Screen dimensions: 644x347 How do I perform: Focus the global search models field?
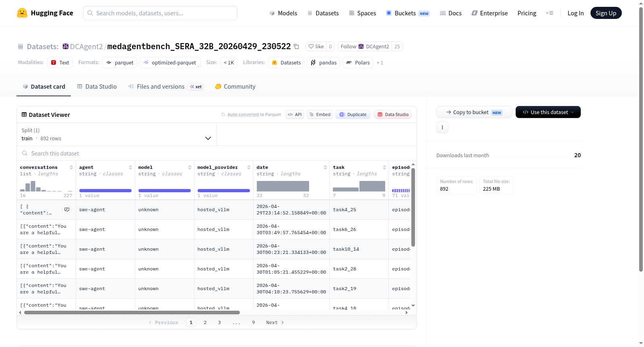click(x=160, y=13)
